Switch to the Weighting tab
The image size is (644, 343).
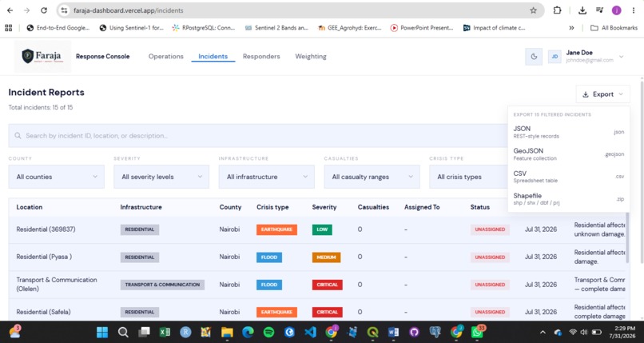coord(311,56)
